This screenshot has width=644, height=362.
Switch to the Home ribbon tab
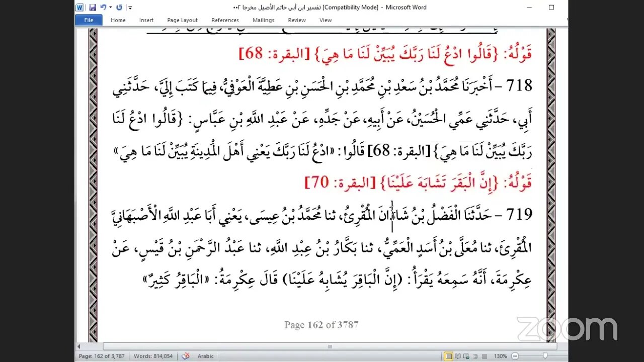[x=118, y=20]
